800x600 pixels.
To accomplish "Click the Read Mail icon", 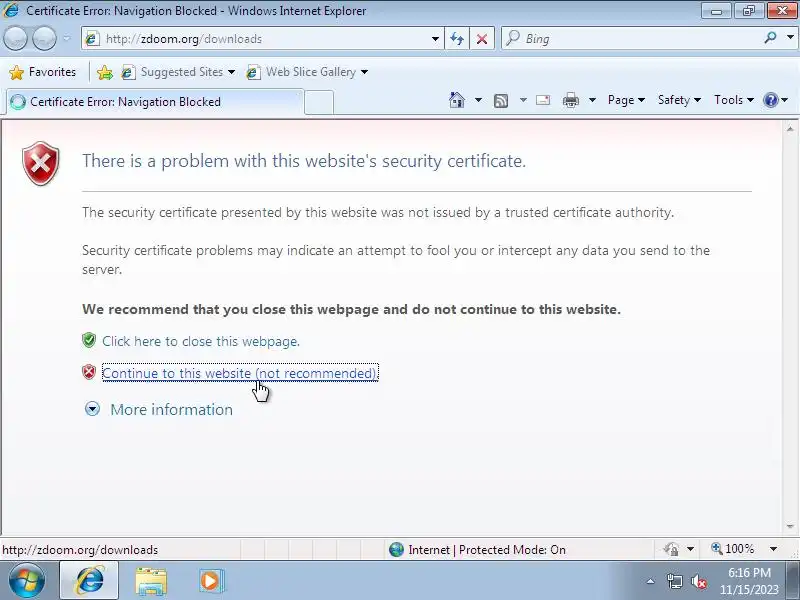I will pos(543,100).
